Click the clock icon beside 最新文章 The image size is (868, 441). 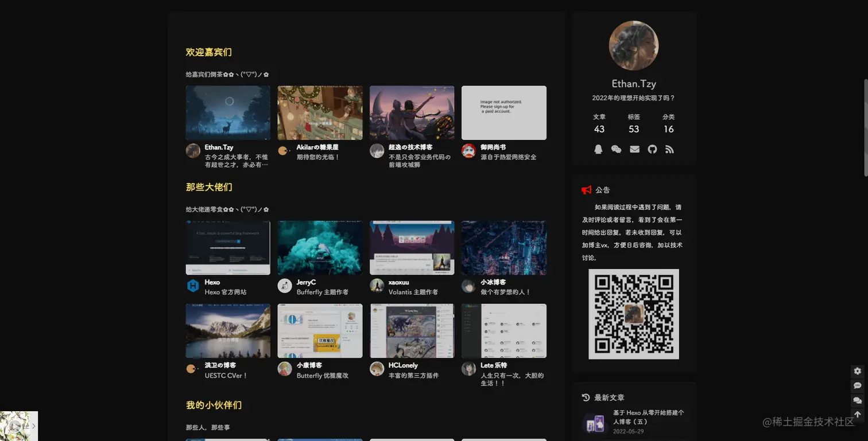[x=586, y=397]
